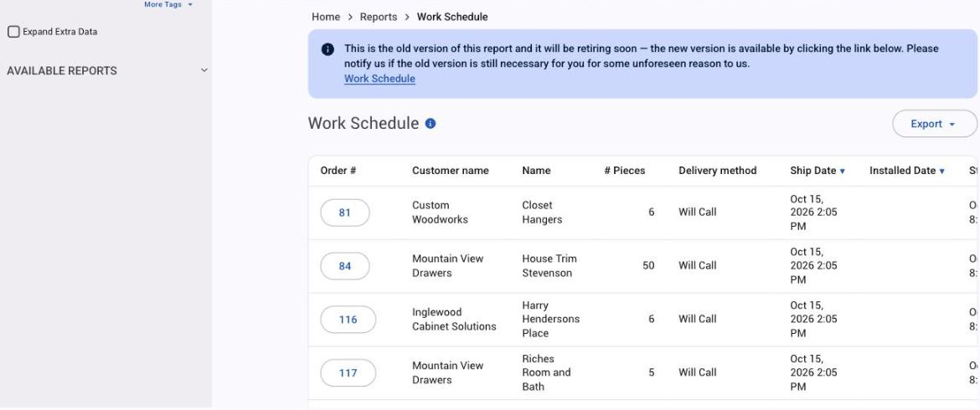This screenshot has width=980, height=410.
Task: Expand the More Tags dropdown
Action: [168, 4]
